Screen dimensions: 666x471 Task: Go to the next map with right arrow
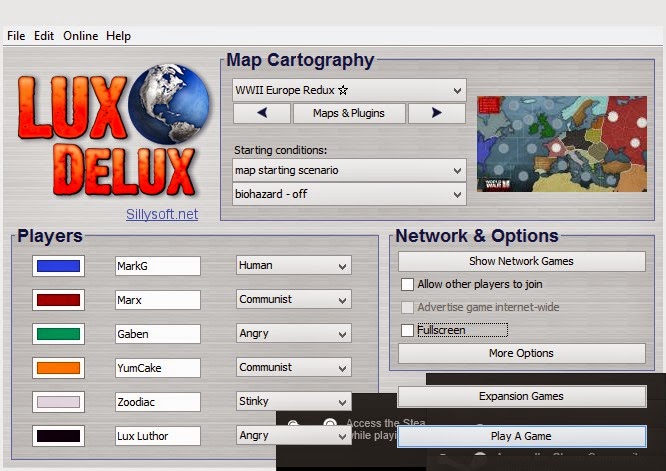coord(437,113)
